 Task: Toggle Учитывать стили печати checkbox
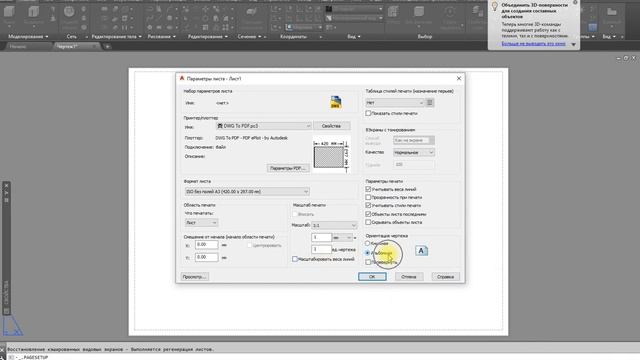point(368,206)
